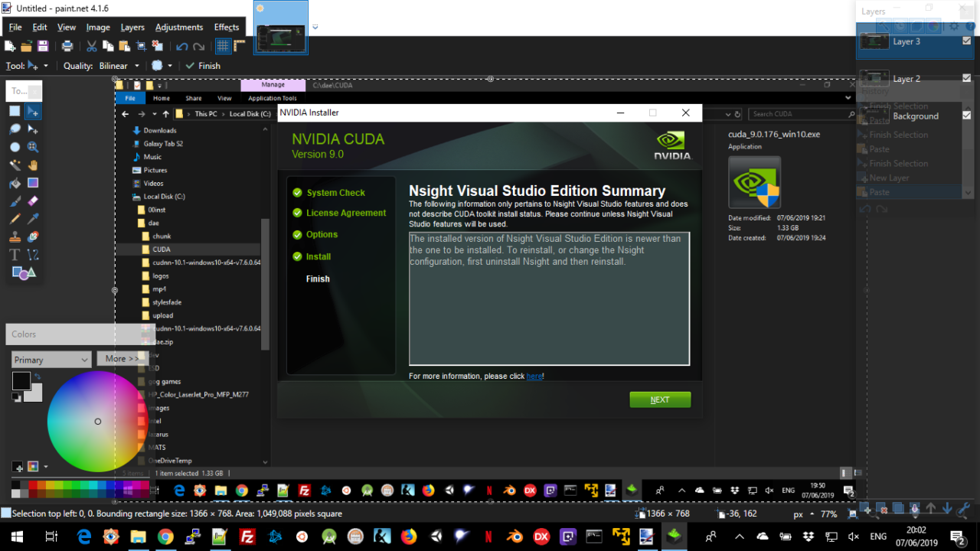Viewport: 980px width, 551px height.
Task: Select the Ellipse Select tool
Action: (x=15, y=147)
